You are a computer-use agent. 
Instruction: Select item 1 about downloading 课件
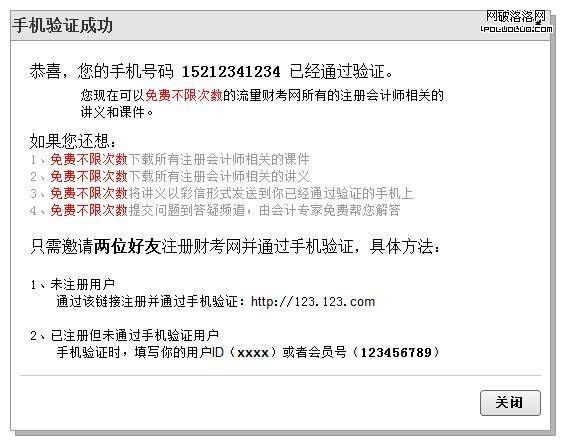coord(170,159)
